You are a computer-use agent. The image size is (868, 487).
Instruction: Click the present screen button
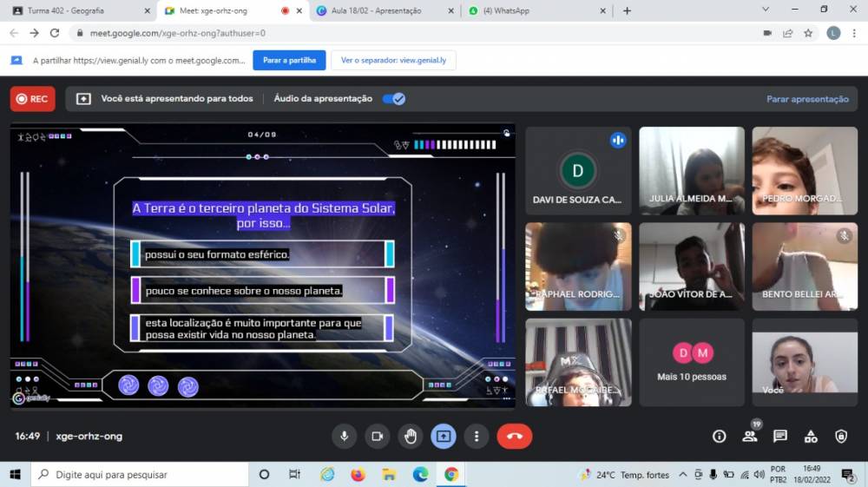pyautogui.click(x=444, y=436)
